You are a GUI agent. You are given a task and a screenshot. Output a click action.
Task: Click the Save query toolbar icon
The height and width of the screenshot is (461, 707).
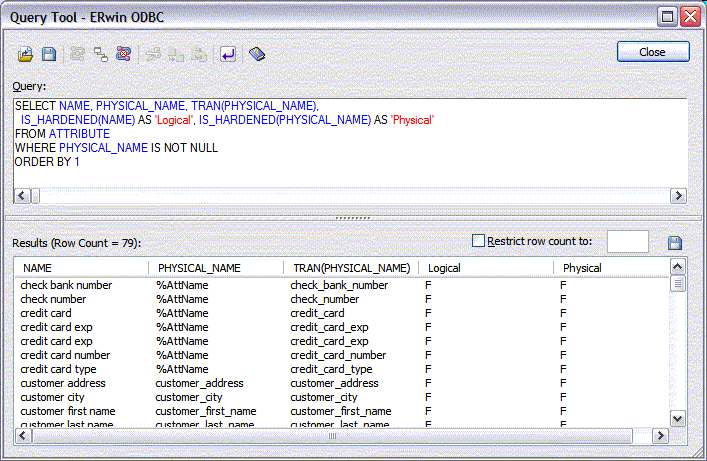pos(48,54)
